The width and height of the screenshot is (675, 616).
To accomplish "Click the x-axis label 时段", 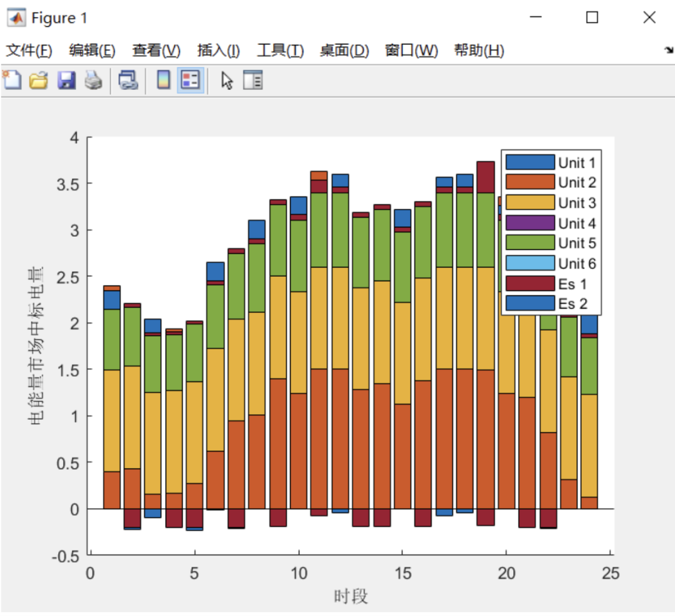I will point(351,596).
